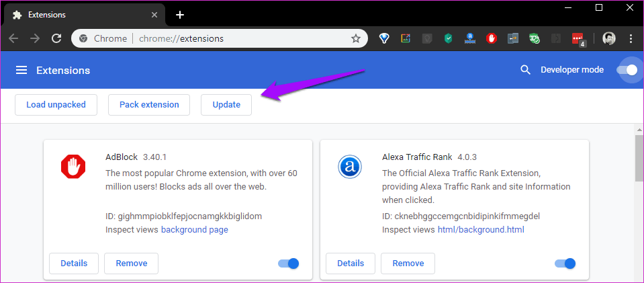Select the Extensions browser tab
The height and width of the screenshot is (283, 644).
pyautogui.click(x=84, y=15)
